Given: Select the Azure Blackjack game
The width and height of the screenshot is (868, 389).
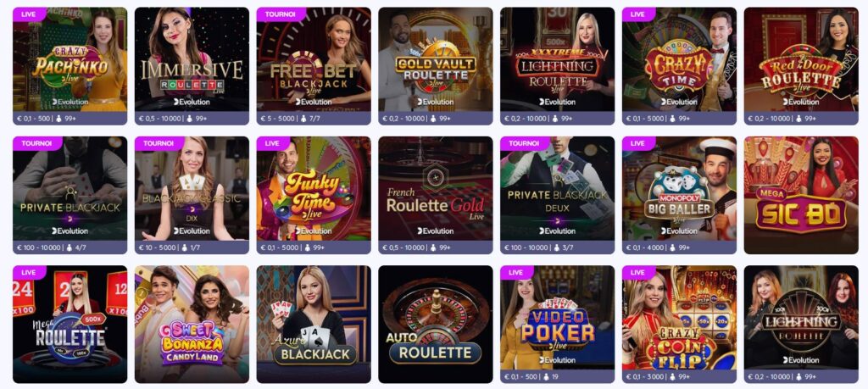Looking at the screenshot, I should [314, 325].
